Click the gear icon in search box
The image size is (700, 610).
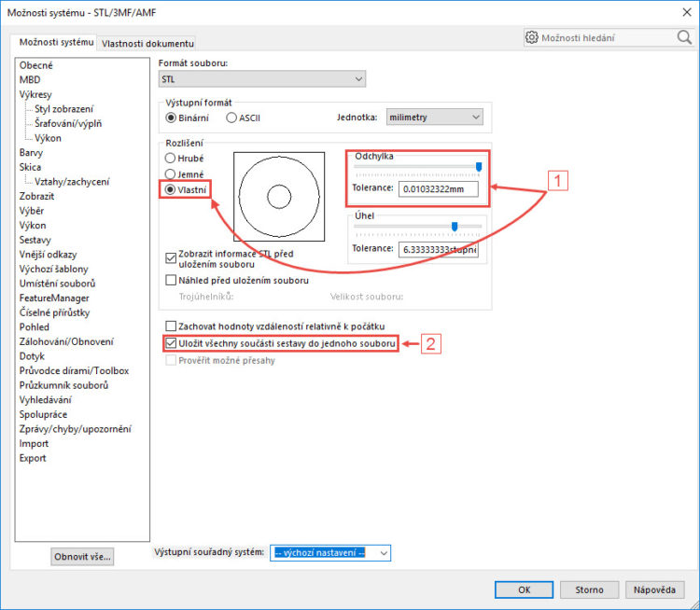pyautogui.click(x=532, y=38)
